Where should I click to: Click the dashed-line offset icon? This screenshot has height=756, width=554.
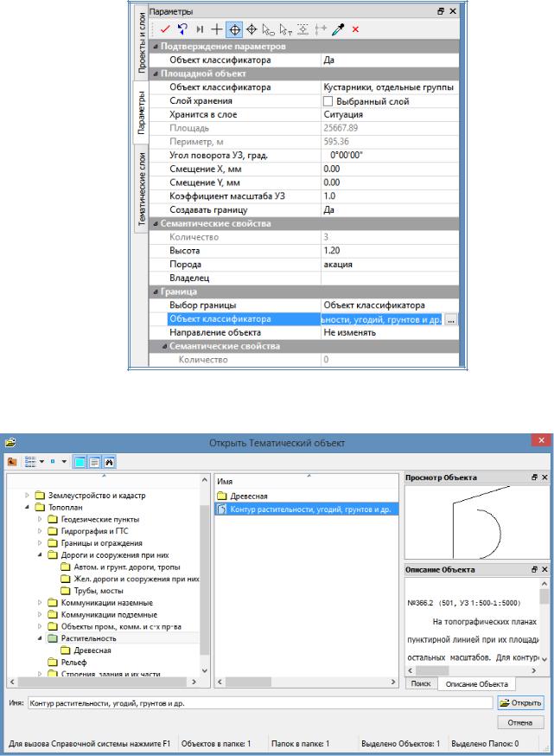[x=303, y=29]
